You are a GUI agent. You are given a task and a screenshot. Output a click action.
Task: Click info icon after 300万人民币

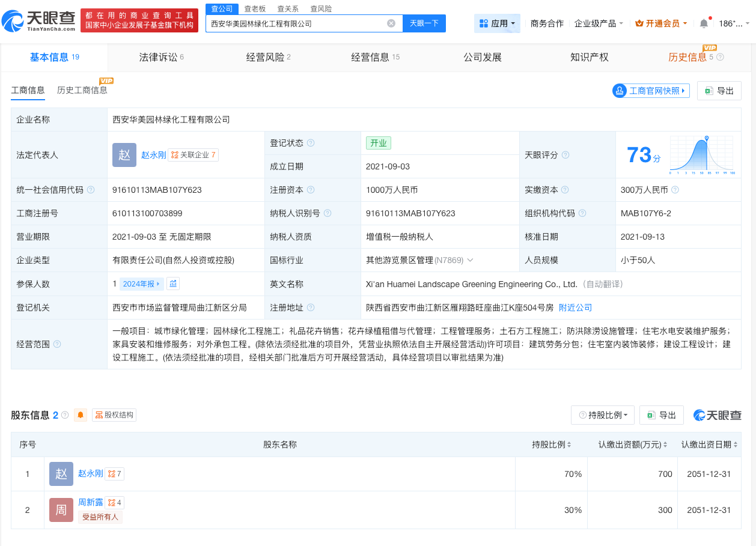(675, 190)
